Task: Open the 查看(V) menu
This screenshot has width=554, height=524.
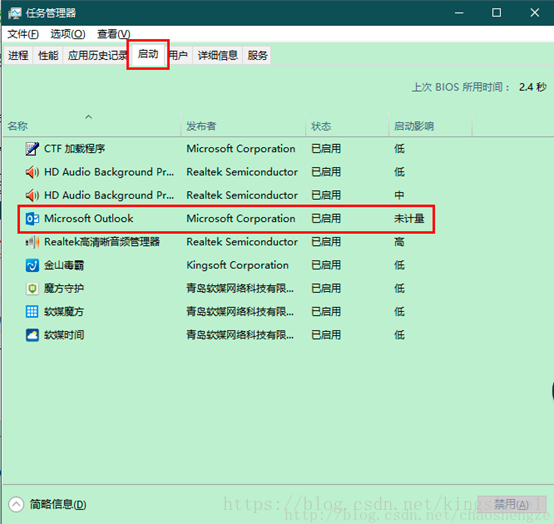Action: pos(113,34)
